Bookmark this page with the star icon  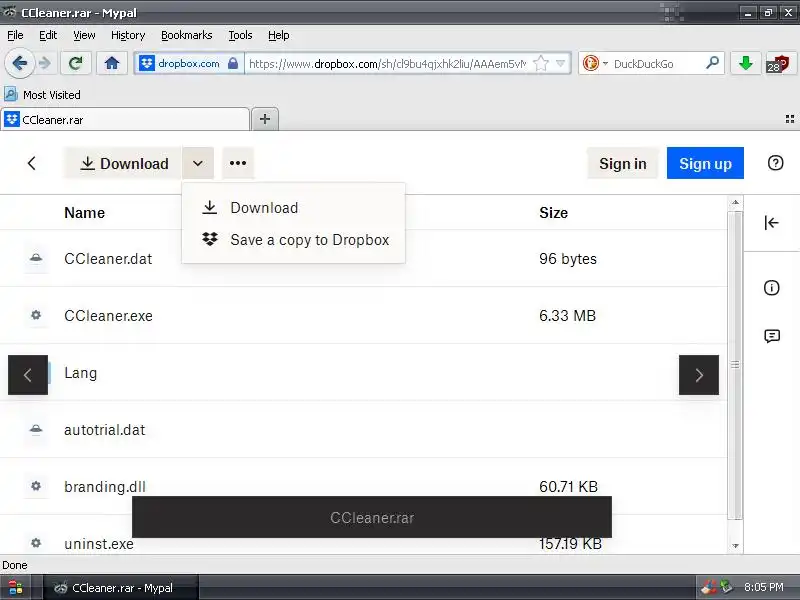(540, 64)
